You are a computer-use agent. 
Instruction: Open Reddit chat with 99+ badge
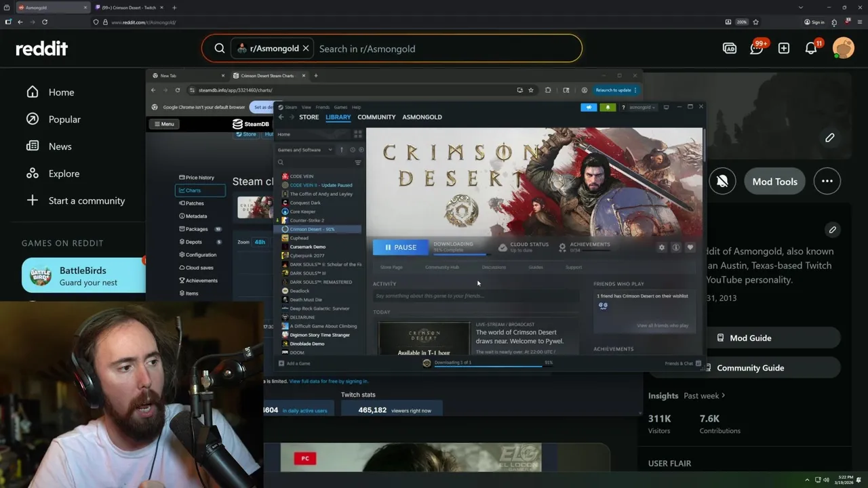pyautogui.click(x=757, y=47)
